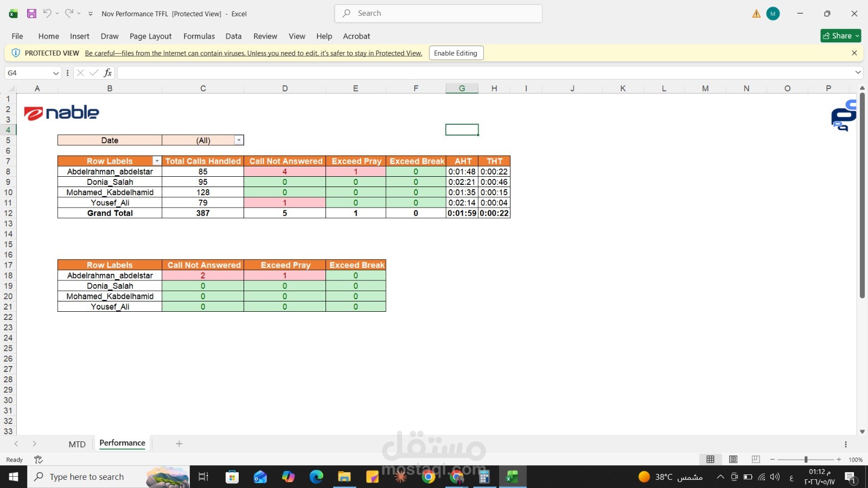Click the taskbar search box
868x488 pixels.
tap(108, 477)
